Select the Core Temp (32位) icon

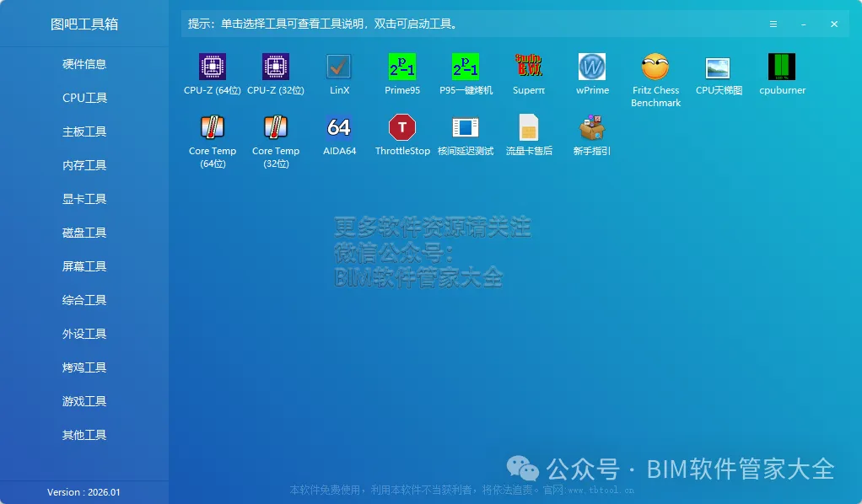pyautogui.click(x=276, y=127)
